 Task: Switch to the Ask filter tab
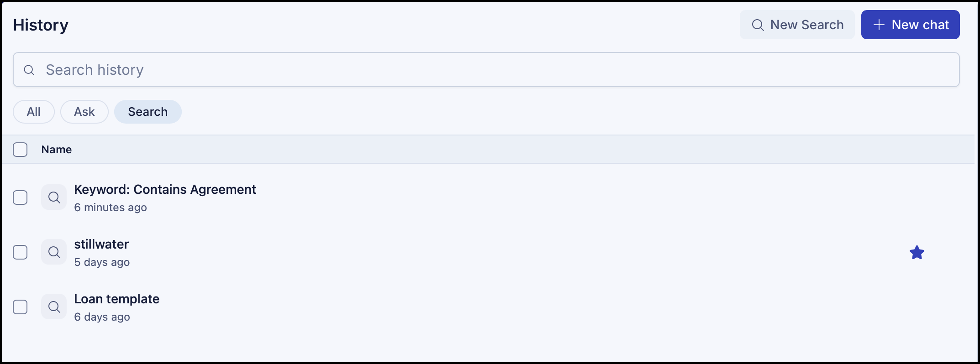point(84,112)
